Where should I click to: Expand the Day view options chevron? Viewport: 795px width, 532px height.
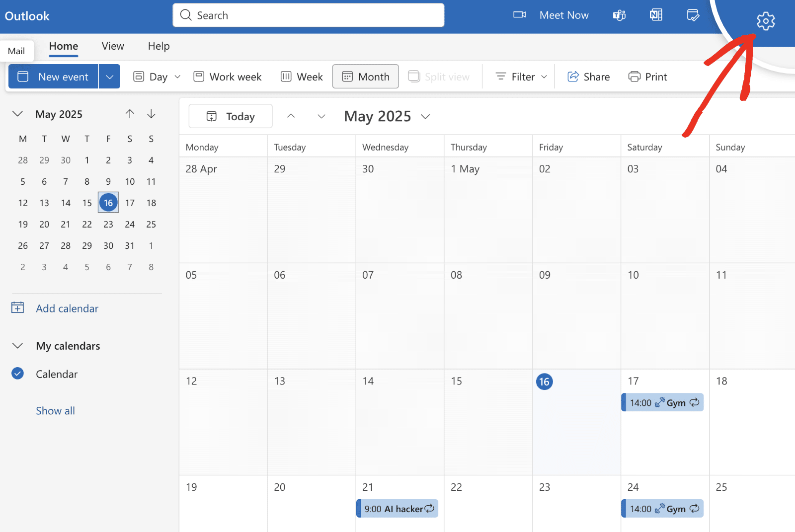pyautogui.click(x=177, y=76)
